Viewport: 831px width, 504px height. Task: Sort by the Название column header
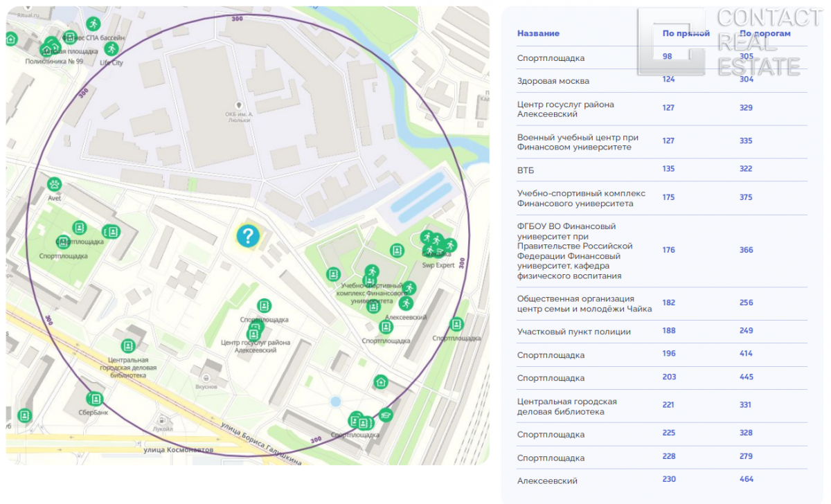tap(538, 33)
